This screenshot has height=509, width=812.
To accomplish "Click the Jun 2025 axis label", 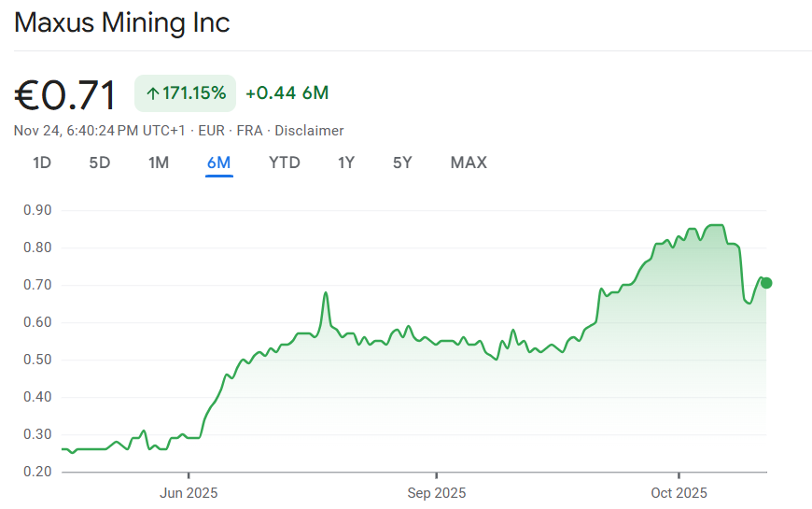I will [x=189, y=492].
